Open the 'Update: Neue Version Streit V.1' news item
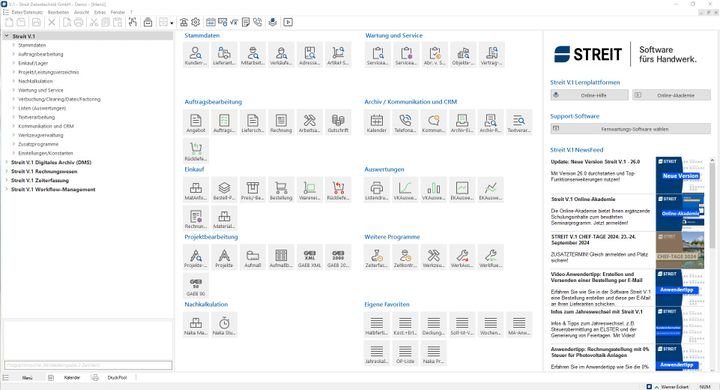The height and width of the screenshot is (390, 720). coord(595,162)
